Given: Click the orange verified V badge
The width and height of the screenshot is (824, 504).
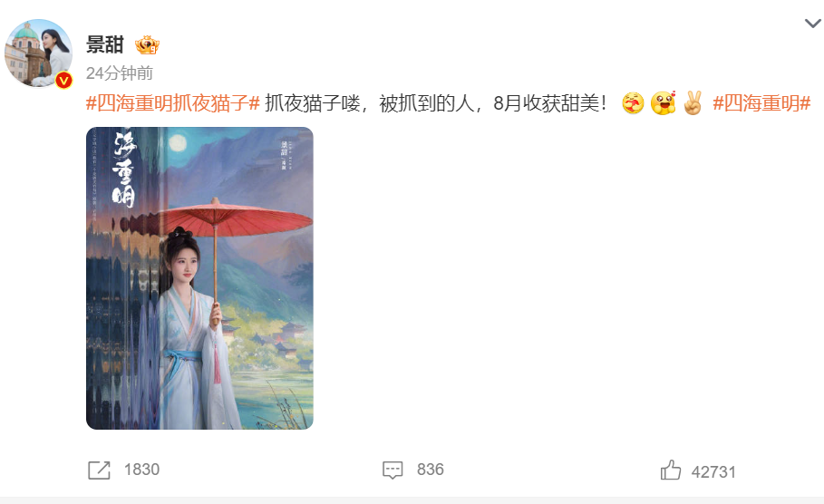Looking at the screenshot, I should [63, 80].
